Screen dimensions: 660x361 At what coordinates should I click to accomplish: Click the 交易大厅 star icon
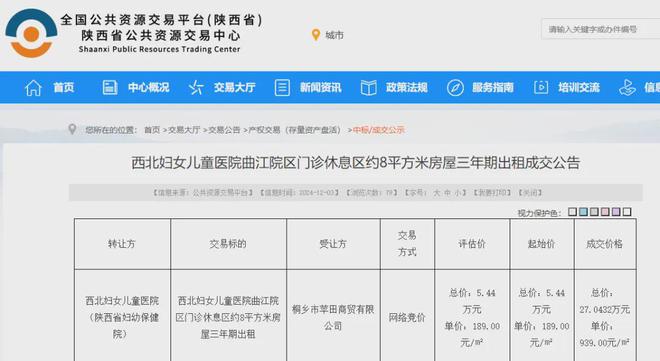click(196, 88)
